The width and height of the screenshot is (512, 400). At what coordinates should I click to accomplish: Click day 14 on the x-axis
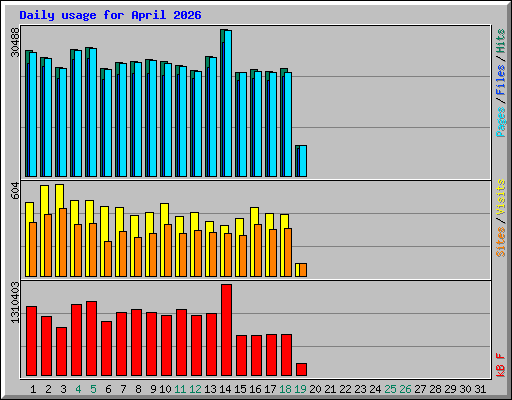(x=225, y=389)
